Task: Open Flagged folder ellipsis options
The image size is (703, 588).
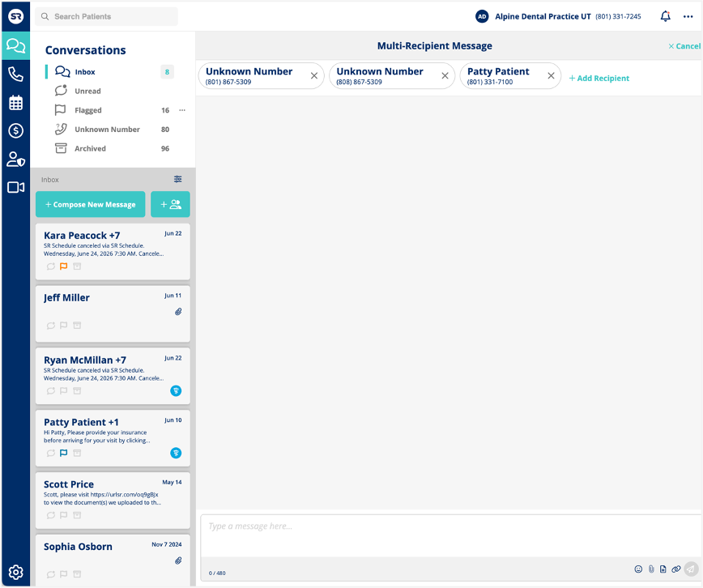Action: point(182,110)
